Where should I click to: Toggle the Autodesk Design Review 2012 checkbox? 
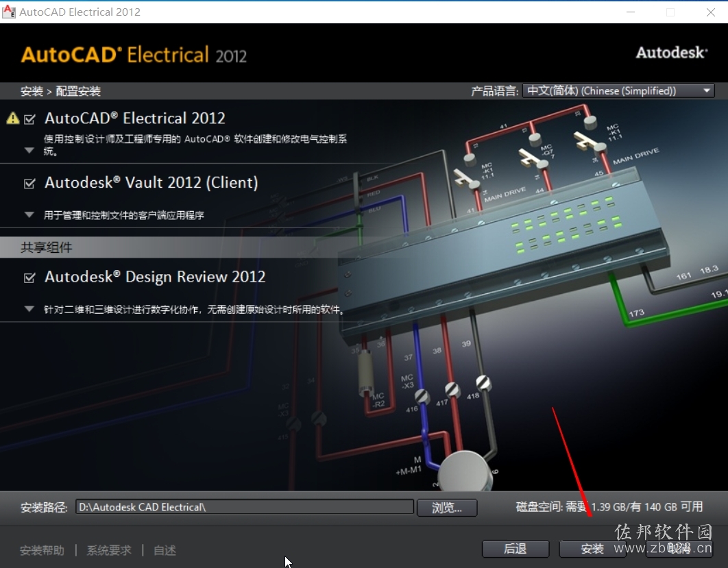pos(29,277)
